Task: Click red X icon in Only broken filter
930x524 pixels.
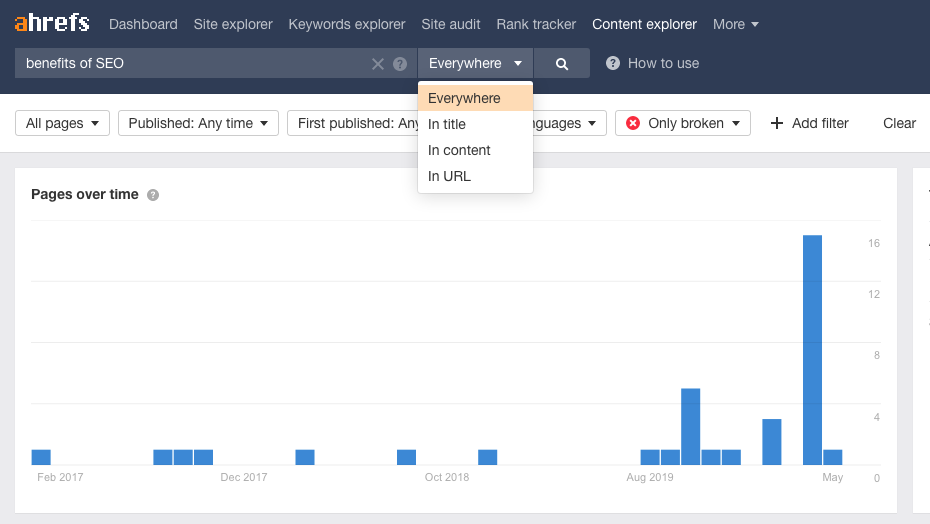Action: pos(633,123)
